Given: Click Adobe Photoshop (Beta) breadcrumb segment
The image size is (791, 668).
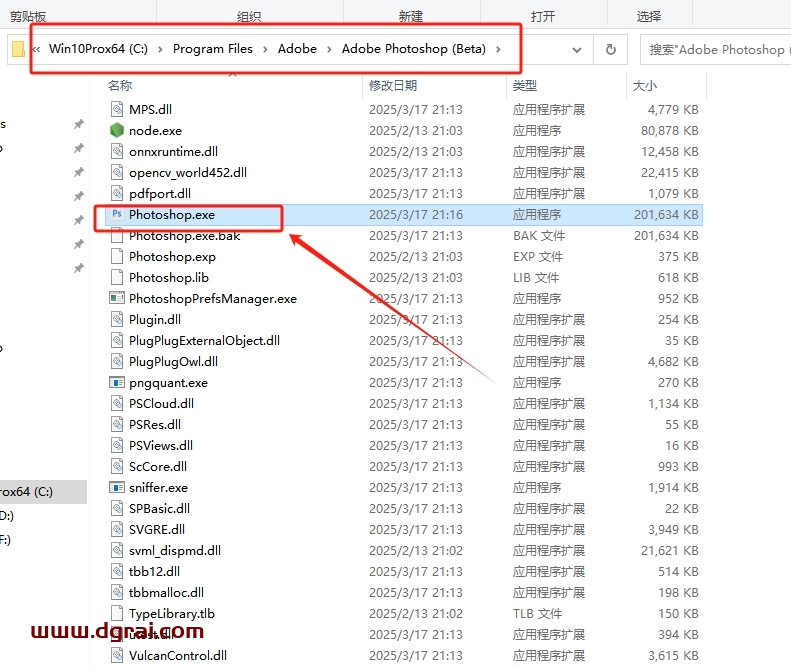Looking at the screenshot, I should [x=414, y=49].
